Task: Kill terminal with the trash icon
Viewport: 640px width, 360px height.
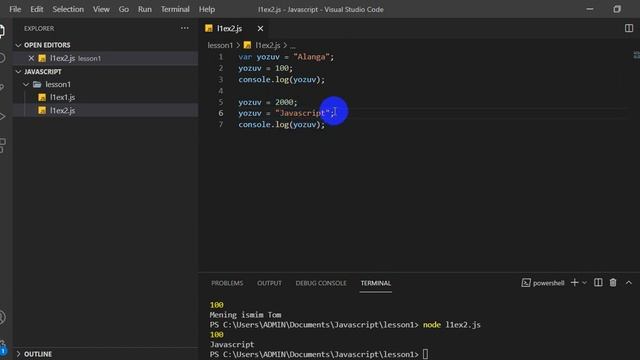Action: [613, 282]
